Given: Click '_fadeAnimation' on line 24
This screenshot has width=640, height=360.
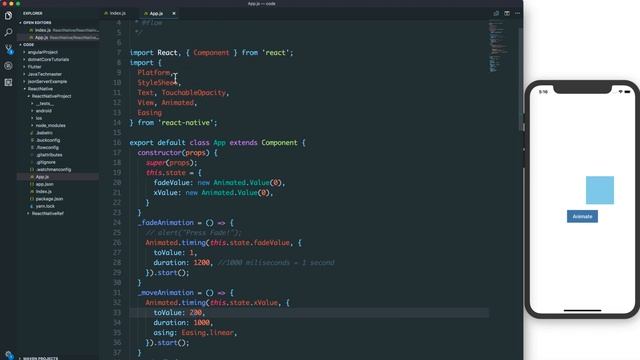Looking at the screenshot, I should (166, 223).
